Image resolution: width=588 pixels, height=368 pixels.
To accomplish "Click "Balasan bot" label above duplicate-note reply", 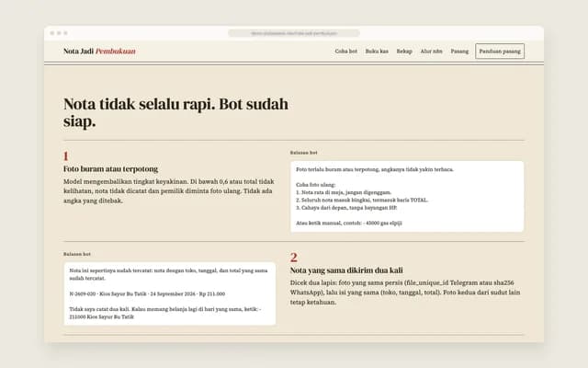I will pos(77,254).
